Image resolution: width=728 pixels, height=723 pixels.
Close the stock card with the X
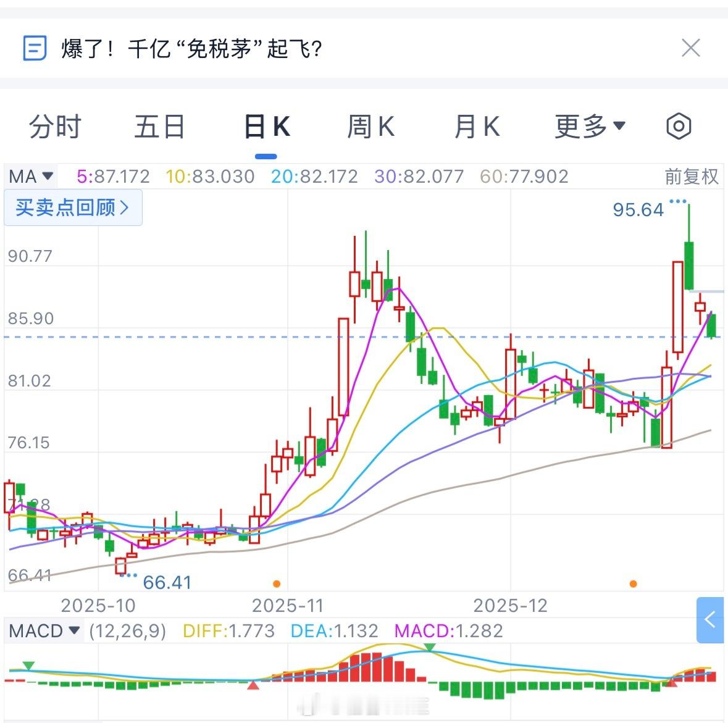click(x=691, y=48)
